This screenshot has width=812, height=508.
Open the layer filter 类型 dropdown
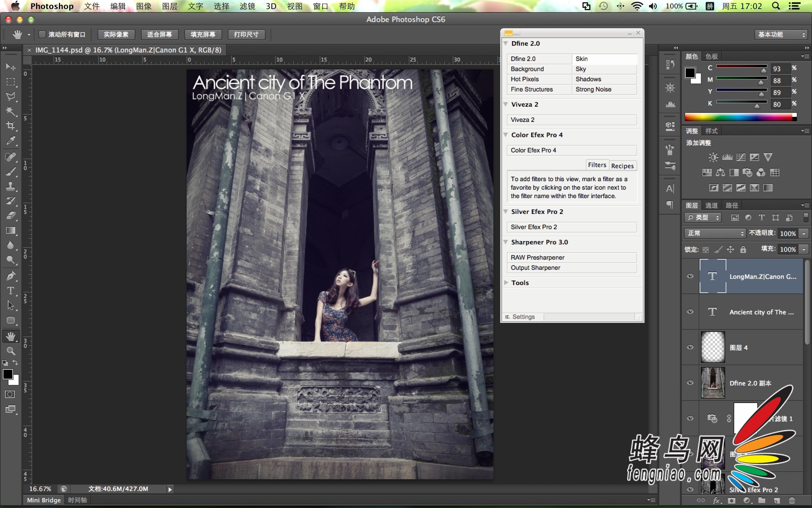pos(703,218)
